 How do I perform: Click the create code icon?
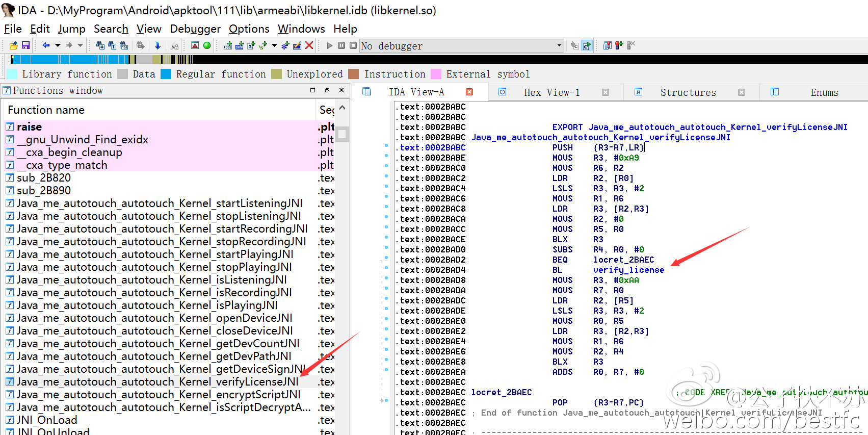(228, 45)
